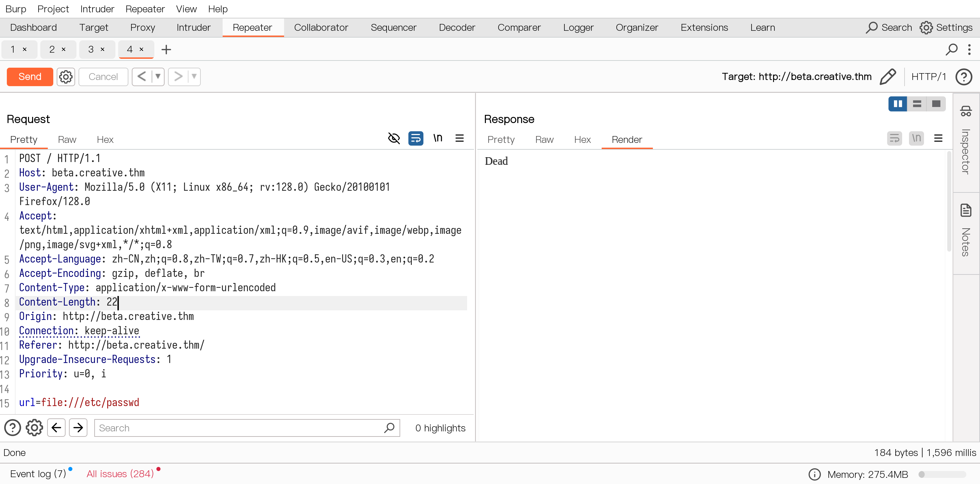Open Repeater send settings gear

click(66, 77)
